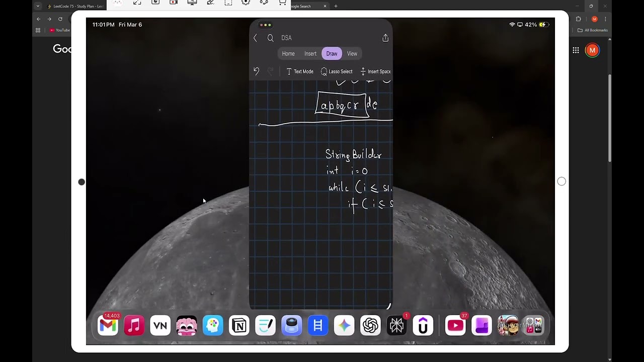Open Notion from the dock
This screenshot has width=644, height=362.
pyautogui.click(x=239, y=325)
